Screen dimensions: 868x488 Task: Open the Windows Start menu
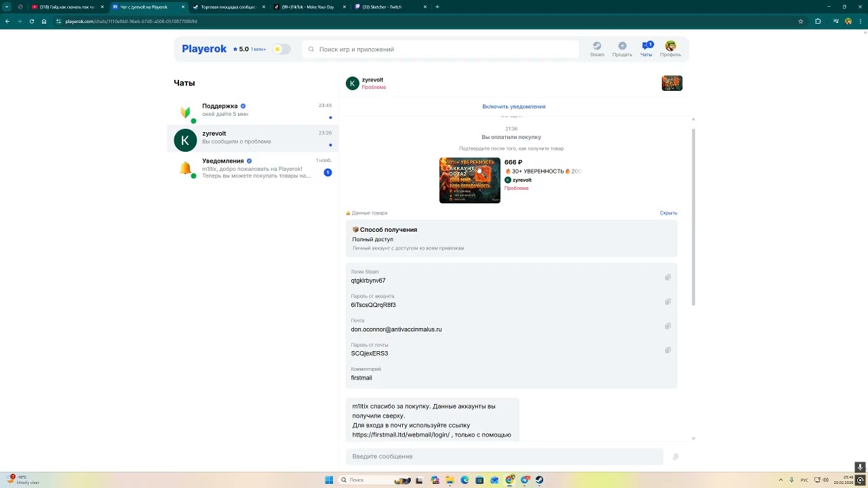click(329, 480)
